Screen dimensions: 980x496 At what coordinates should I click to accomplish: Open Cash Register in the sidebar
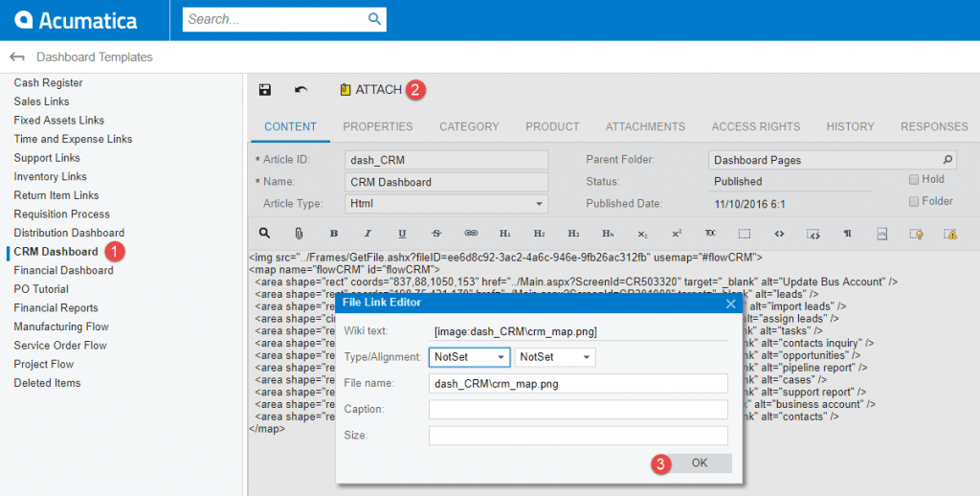48,82
